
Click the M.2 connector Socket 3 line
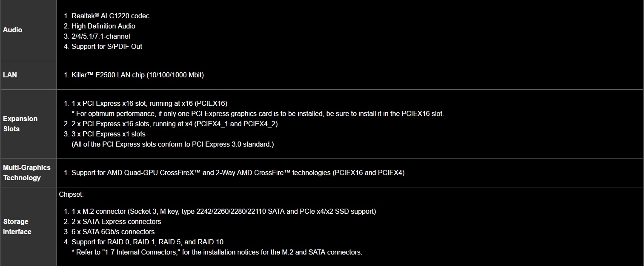[223, 212]
